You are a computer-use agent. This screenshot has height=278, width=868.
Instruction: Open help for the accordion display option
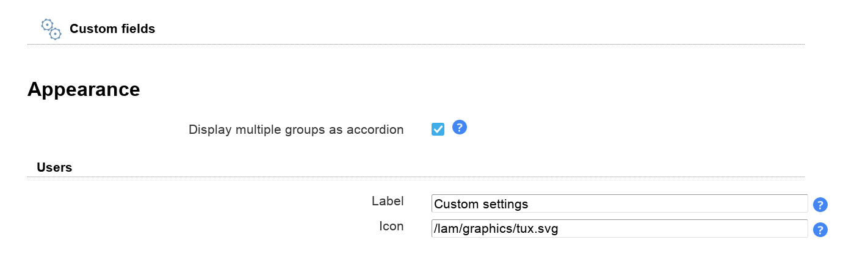point(460,128)
